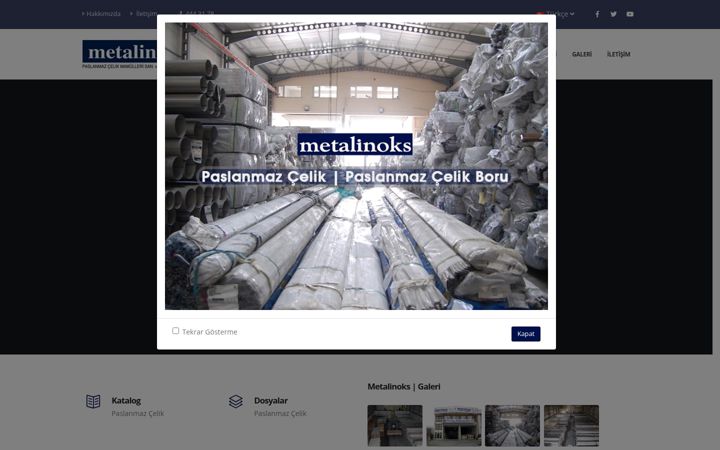This screenshot has height=450, width=720.
Task: Open the Twitter icon in the top bar
Action: (613, 14)
